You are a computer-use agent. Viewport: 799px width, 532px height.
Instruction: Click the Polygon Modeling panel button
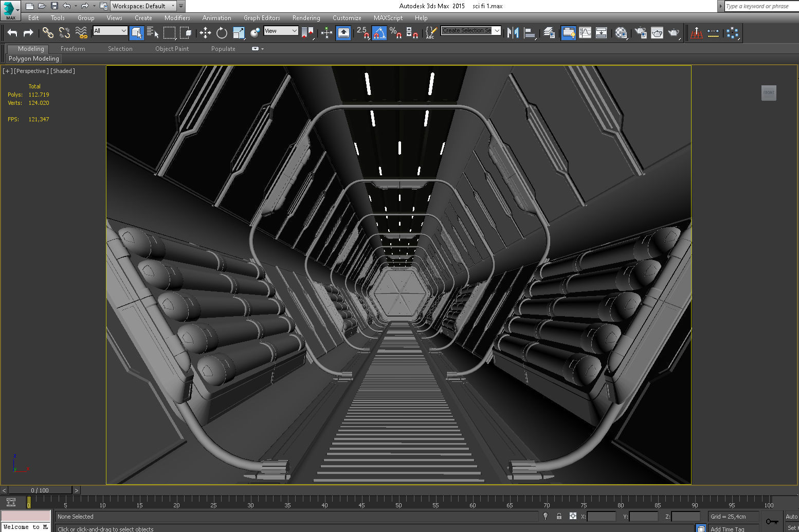click(x=33, y=59)
